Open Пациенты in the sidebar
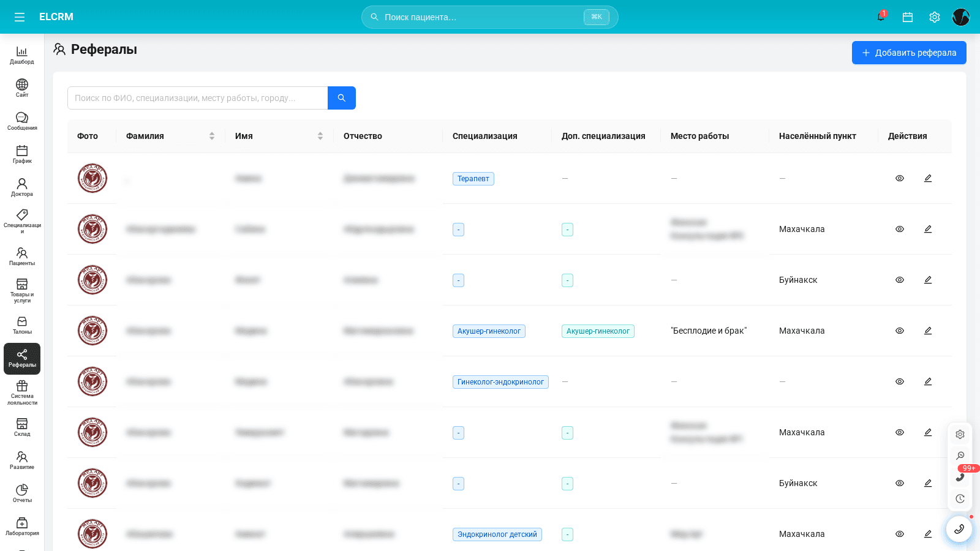 tap(22, 257)
